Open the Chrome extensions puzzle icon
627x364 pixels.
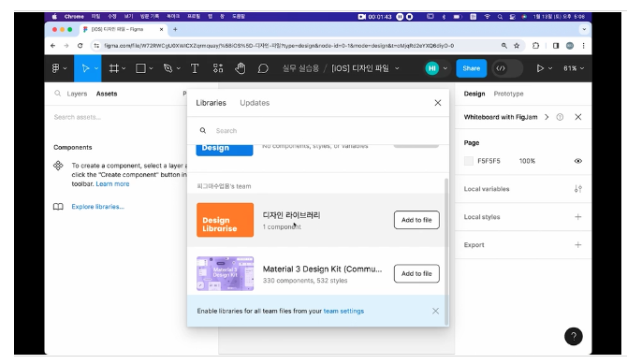coord(536,46)
